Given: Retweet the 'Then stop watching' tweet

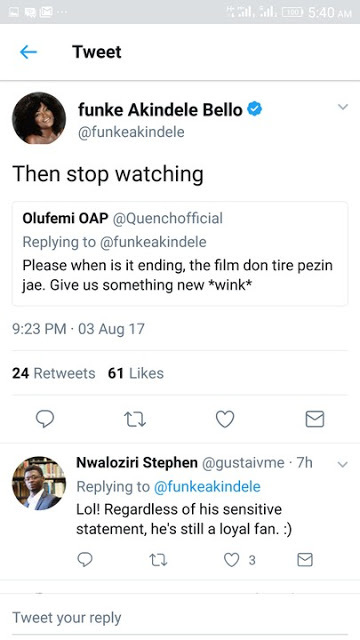Looking at the screenshot, I should (135, 419).
